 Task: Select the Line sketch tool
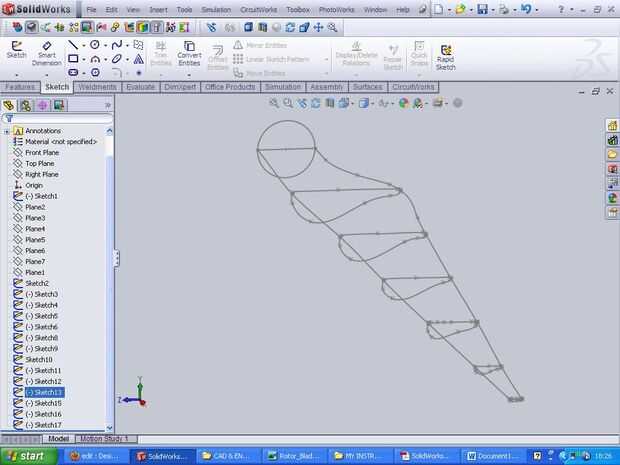[x=73, y=45]
